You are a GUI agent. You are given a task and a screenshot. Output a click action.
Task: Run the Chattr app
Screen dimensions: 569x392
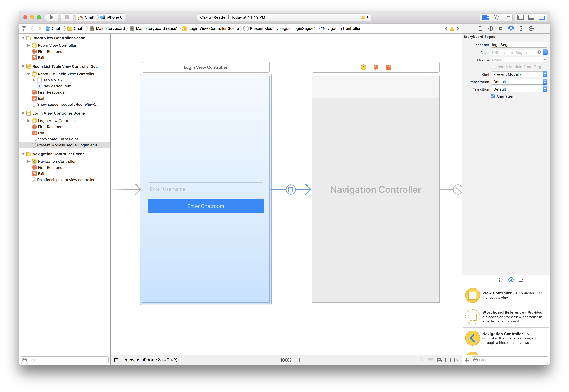(x=51, y=17)
